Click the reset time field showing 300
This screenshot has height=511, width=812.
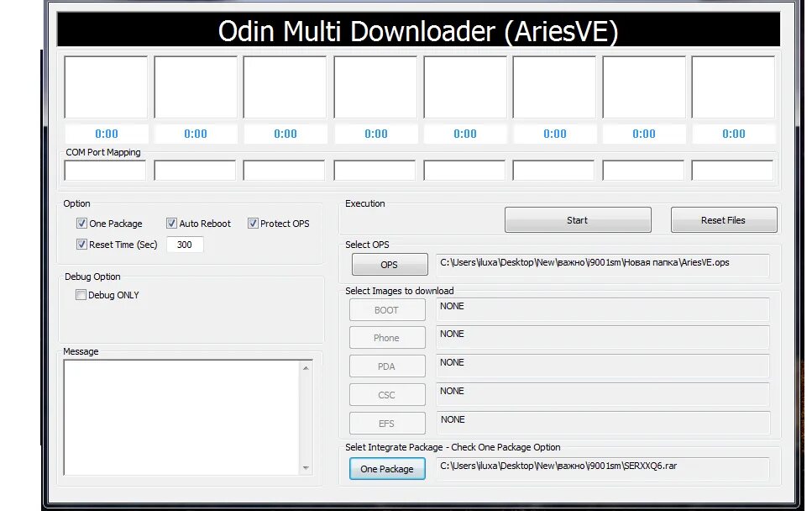pyautogui.click(x=185, y=245)
